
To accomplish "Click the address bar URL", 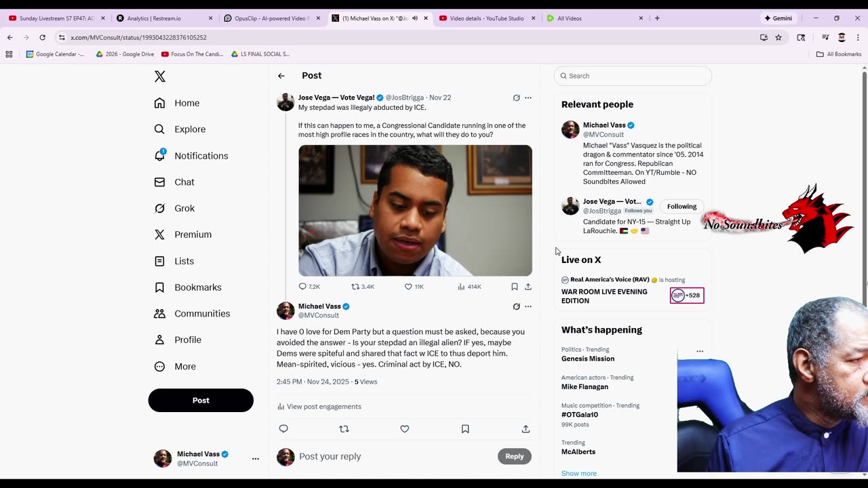I will [138, 38].
